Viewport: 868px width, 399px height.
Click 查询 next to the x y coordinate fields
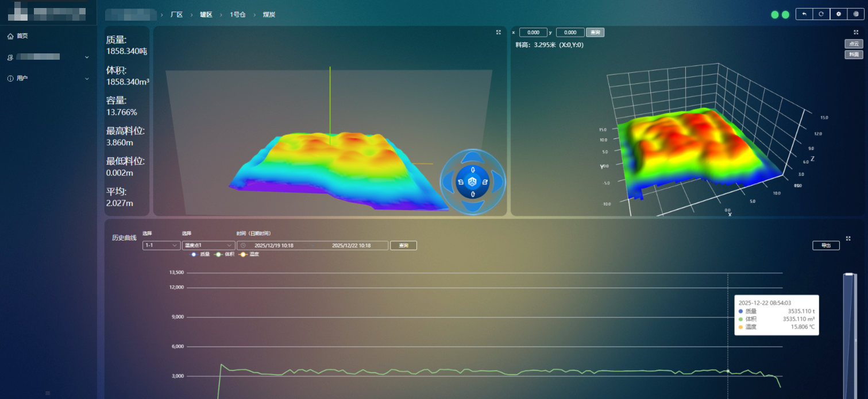coord(595,33)
